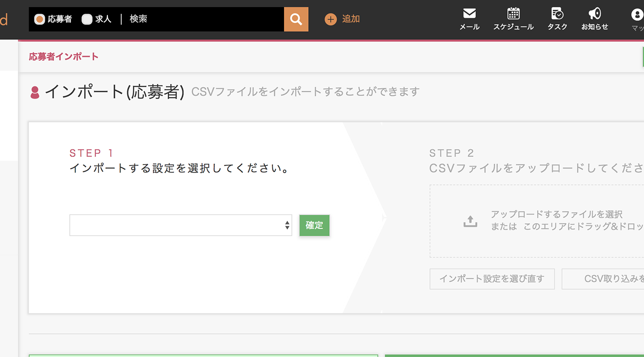This screenshot has width=644, height=357.
Task: Open the 応募者インポート tab
Action: (64, 57)
